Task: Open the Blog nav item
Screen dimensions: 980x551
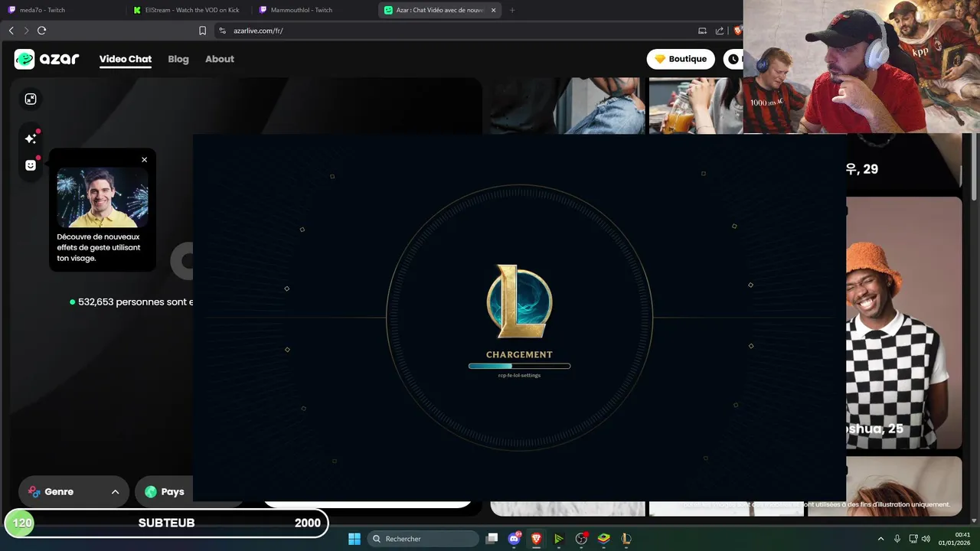Action: 178,59
